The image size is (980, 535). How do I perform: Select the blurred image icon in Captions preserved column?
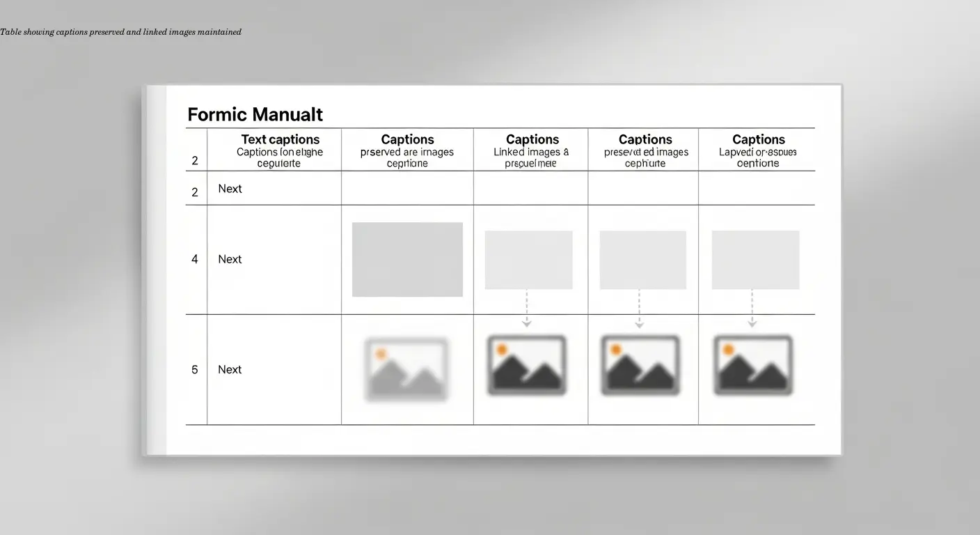coord(407,368)
